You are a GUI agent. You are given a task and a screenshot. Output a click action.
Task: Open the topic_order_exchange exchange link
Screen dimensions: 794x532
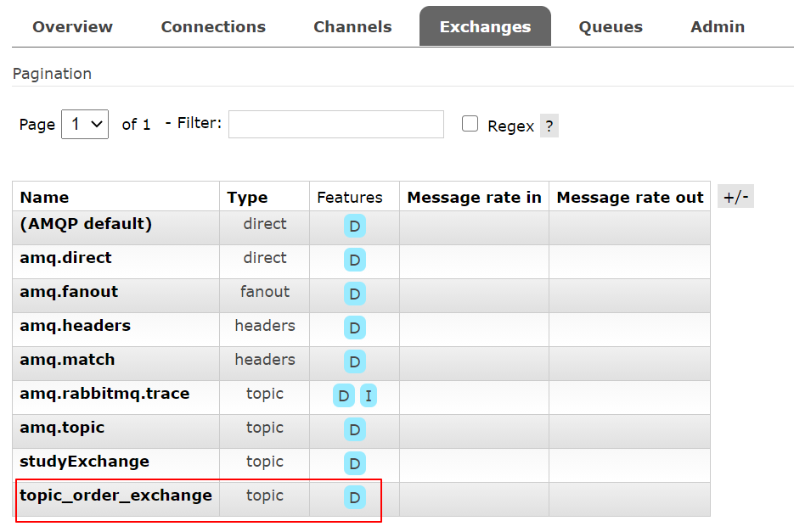point(115,496)
